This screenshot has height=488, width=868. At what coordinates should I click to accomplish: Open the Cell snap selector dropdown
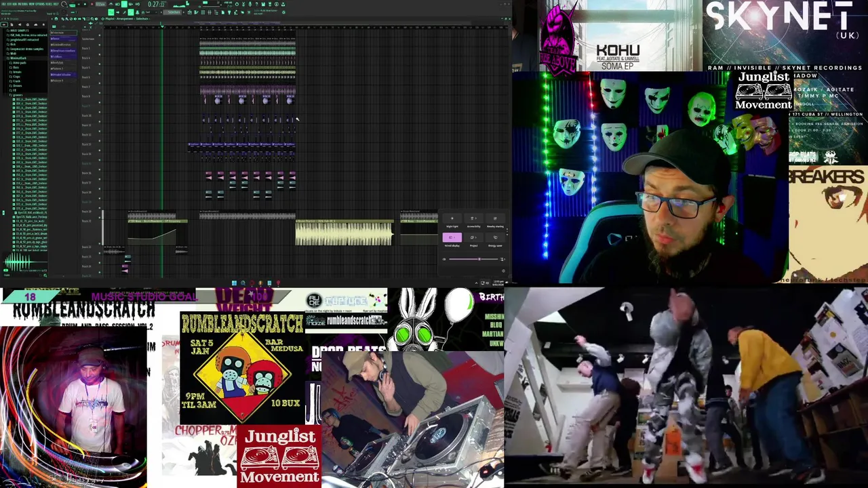(x=151, y=12)
